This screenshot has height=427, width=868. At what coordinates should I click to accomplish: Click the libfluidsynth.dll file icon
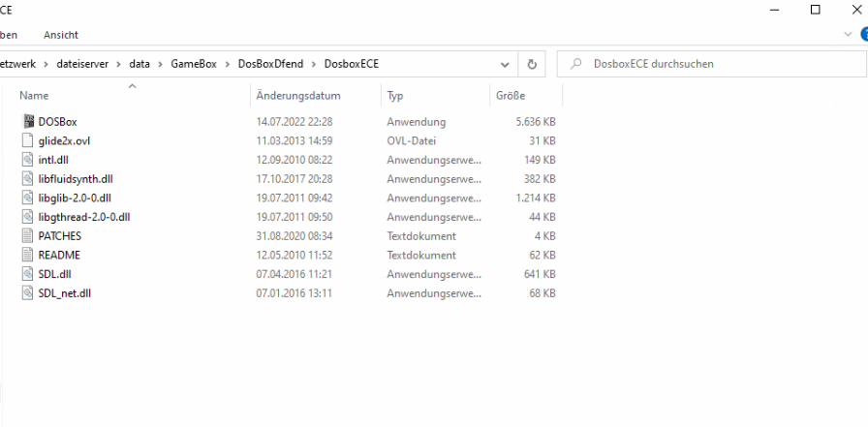(x=28, y=179)
